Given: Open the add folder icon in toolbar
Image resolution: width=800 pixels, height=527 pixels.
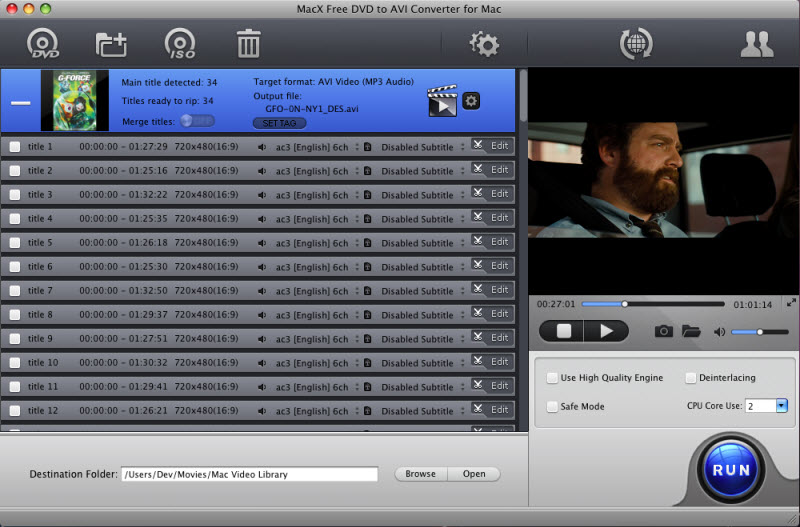Looking at the screenshot, I should 111,44.
